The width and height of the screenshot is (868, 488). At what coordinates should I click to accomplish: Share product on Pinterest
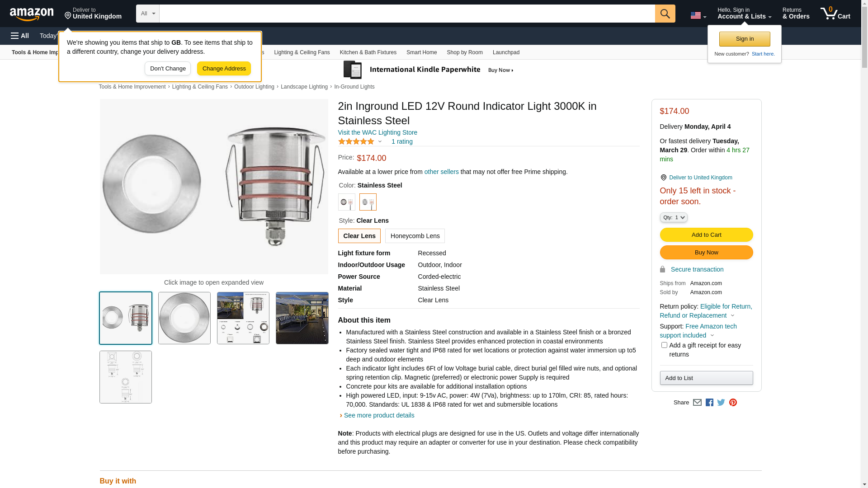733,403
